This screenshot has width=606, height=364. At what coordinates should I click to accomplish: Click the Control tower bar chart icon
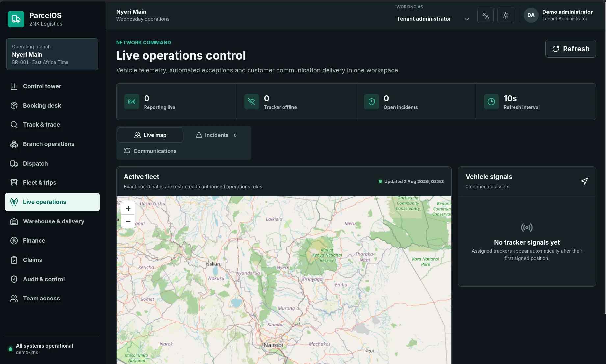14,86
